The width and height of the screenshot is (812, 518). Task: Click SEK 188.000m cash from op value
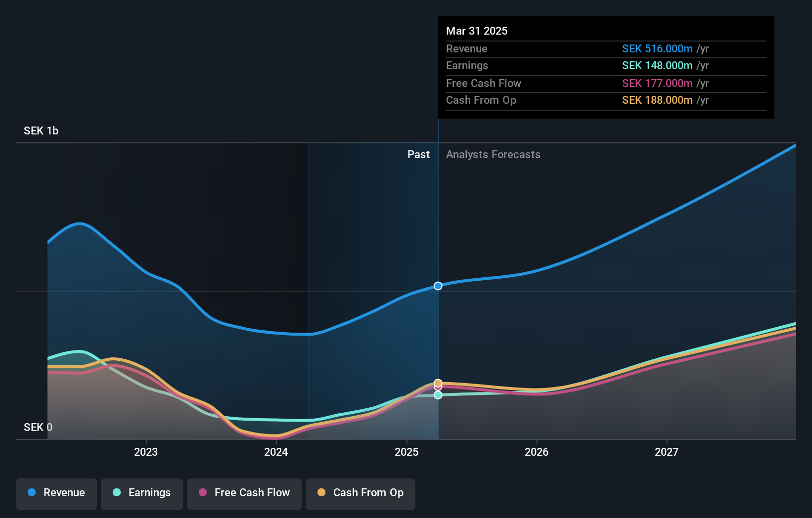tap(657, 100)
